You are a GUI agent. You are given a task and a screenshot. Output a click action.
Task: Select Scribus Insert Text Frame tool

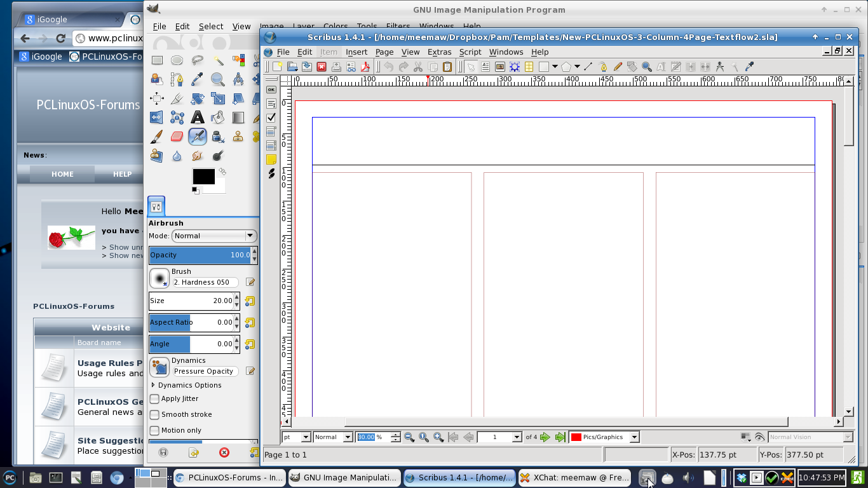click(x=485, y=67)
